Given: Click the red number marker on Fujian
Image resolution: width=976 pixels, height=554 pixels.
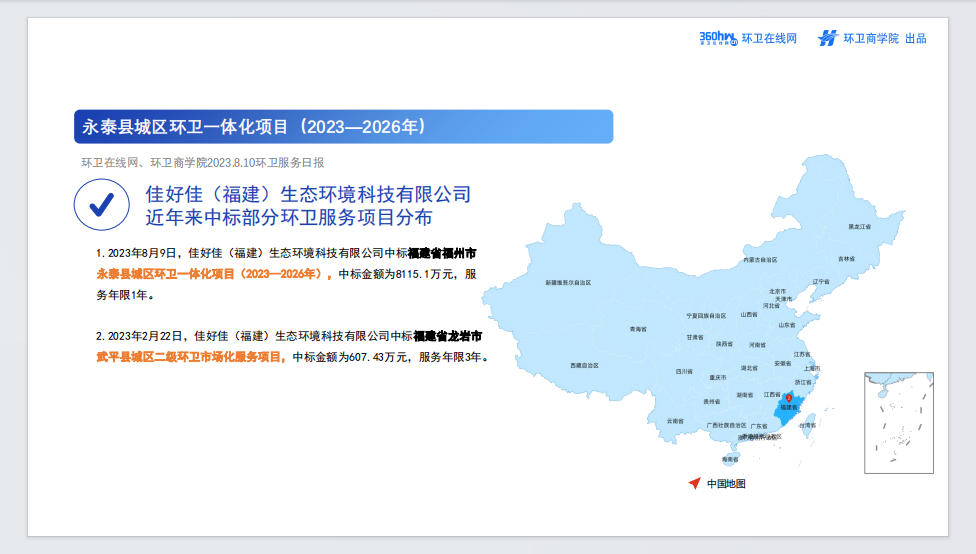Looking at the screenshot, I should pos(789,398).
